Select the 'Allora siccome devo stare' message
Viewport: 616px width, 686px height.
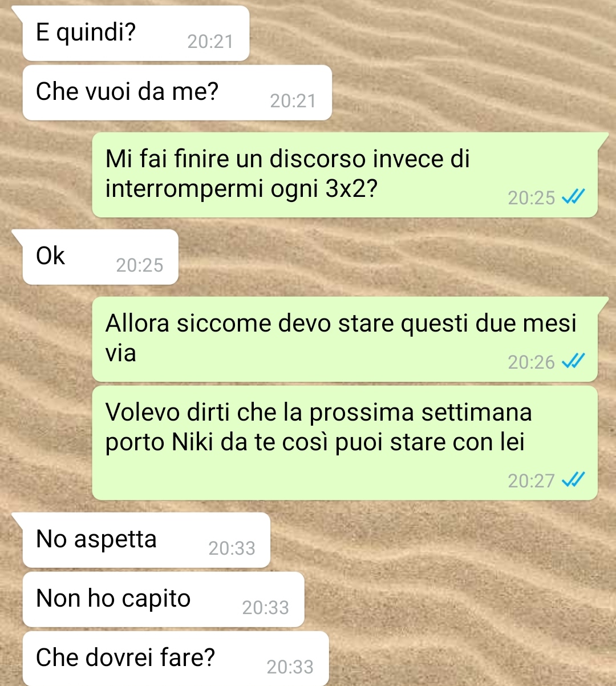pos(345,339)
